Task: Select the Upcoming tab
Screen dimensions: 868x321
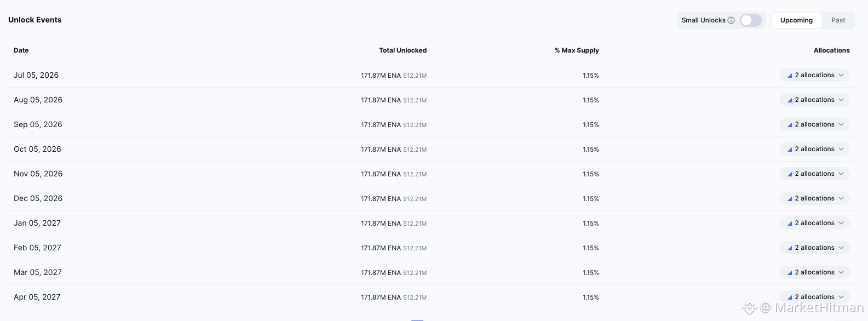Action: point(796,20)
